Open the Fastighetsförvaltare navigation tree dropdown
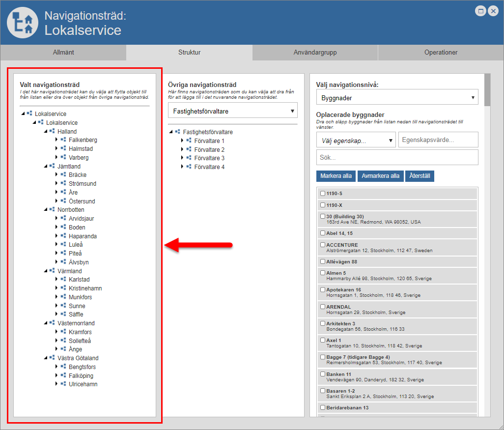The width and height of the screenshot is (504, 430). click(232, 111)
